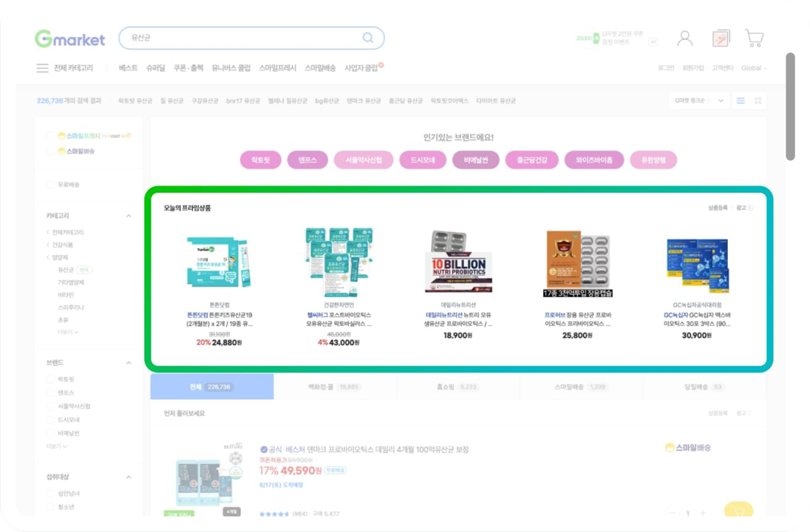Click the 락토핏 popular brand pill

click(x=261, y=160)
